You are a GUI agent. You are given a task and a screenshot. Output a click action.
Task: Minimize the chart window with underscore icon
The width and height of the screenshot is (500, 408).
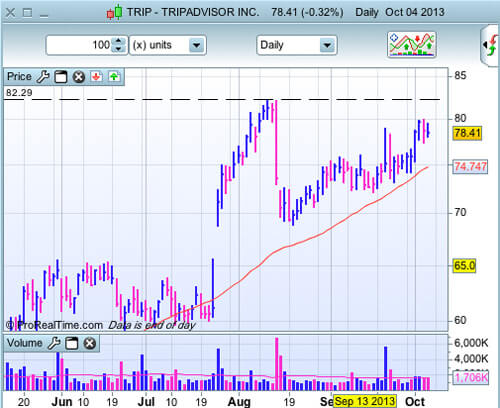[44, 15]
